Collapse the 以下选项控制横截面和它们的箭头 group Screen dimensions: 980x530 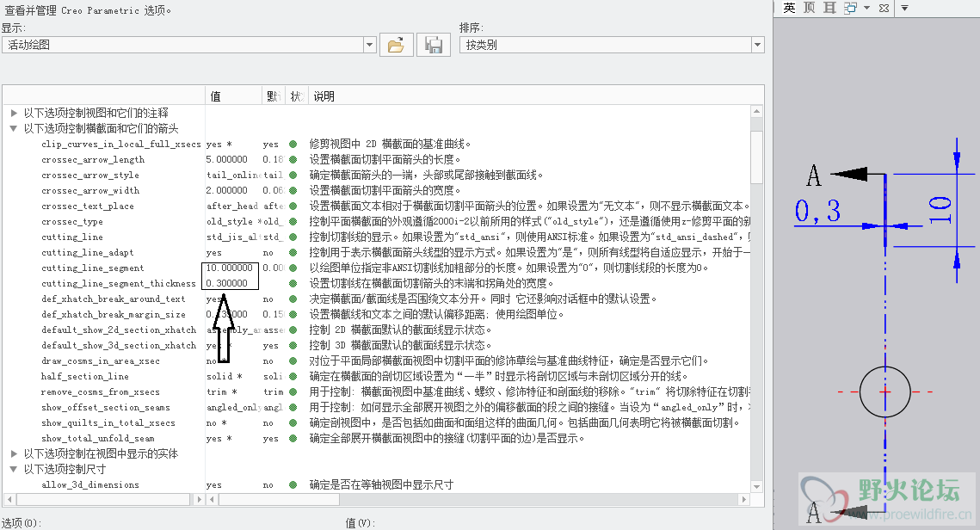(x=14, y=129)
